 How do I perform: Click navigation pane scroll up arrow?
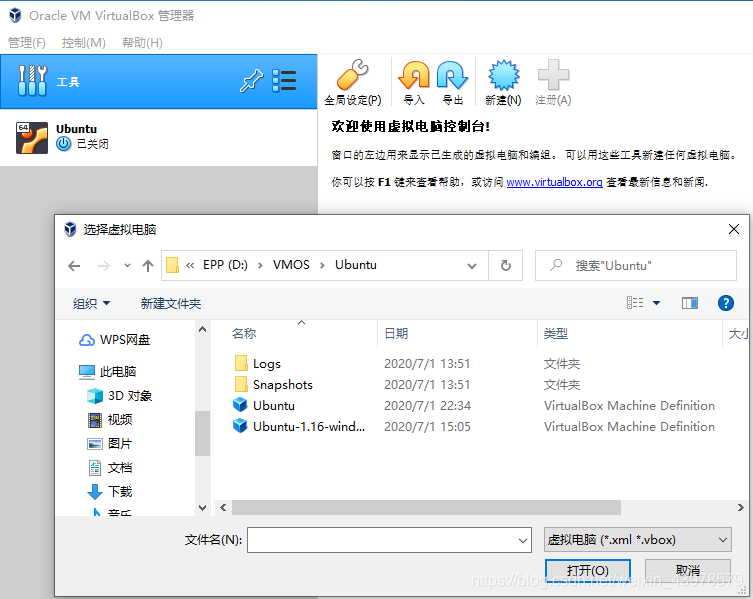[202, 330]
